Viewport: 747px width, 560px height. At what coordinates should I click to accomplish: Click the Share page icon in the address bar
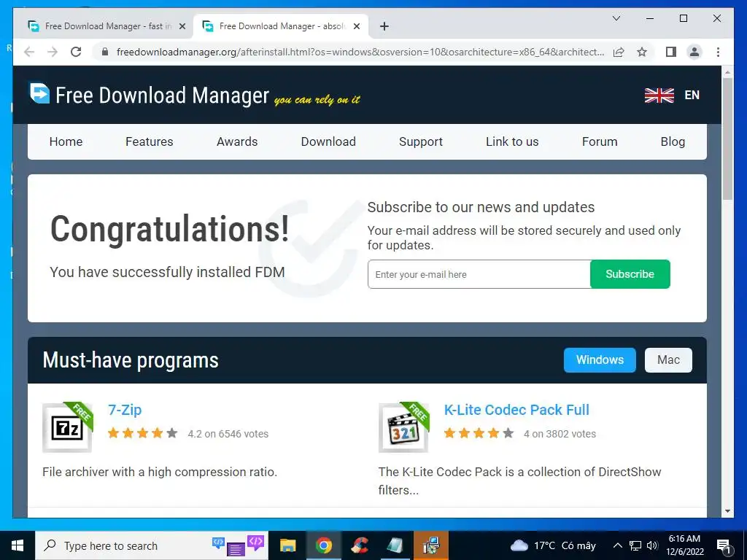pos(619,52)
